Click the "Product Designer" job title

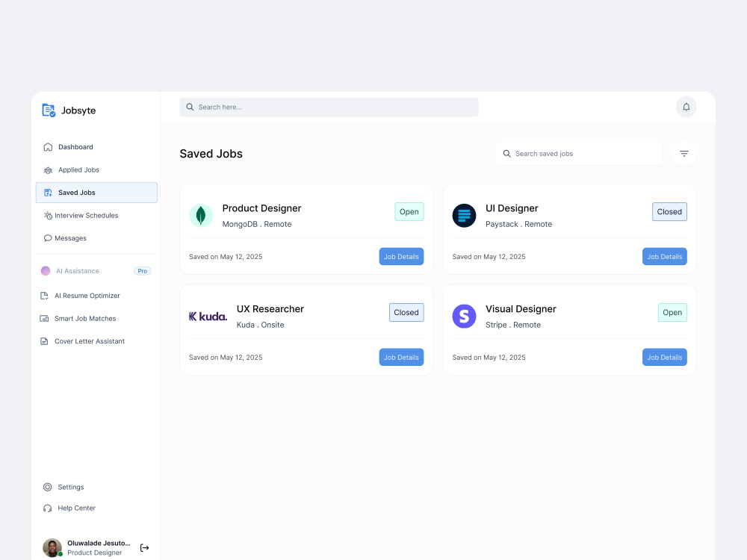[x=261, y=208]
